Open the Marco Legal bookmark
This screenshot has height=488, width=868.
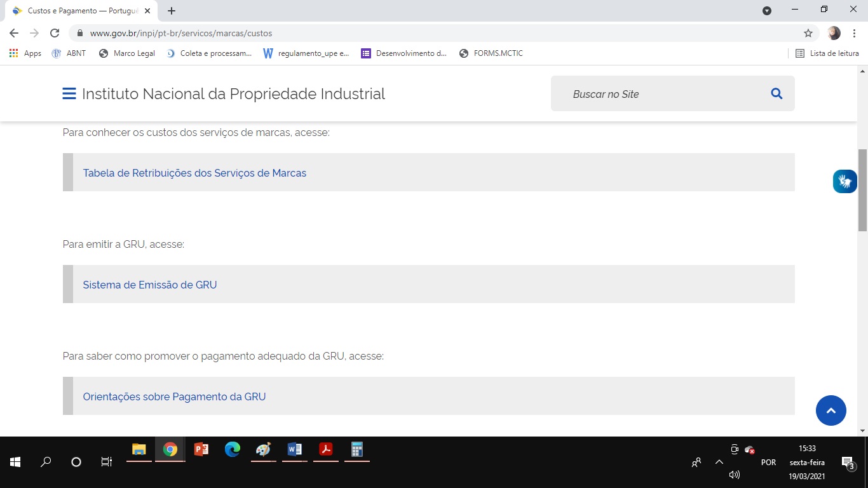(127, 53)
